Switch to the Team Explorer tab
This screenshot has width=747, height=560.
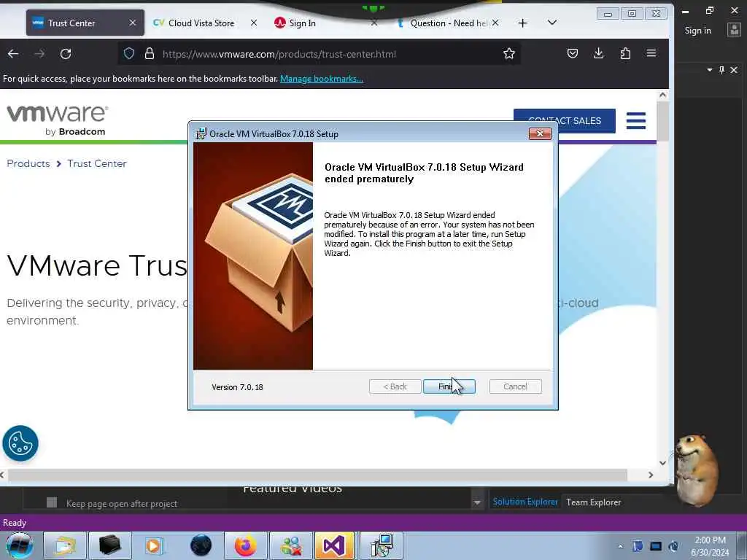[594, 502]
